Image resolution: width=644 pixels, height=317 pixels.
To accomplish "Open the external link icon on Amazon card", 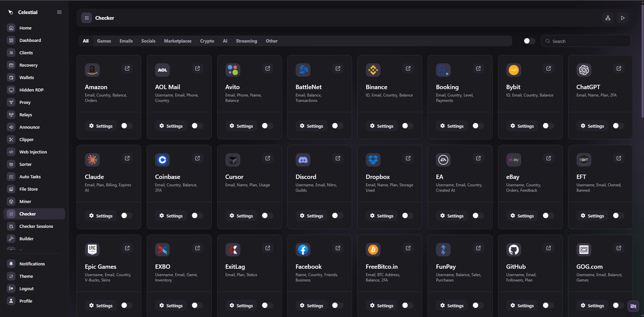I will [127, 69].
